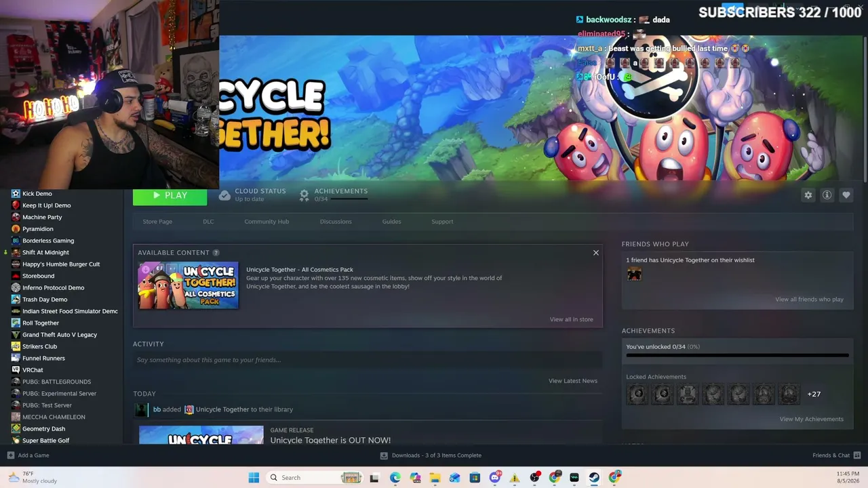Viewport: 868px width, 488px height.
Task: Open OBS Studio from the taskbar
Action: 534,478
